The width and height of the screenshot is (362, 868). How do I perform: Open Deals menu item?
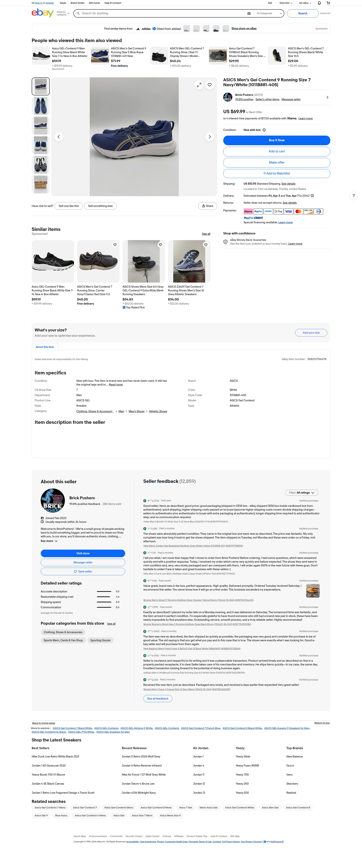(x=63, y=3)
